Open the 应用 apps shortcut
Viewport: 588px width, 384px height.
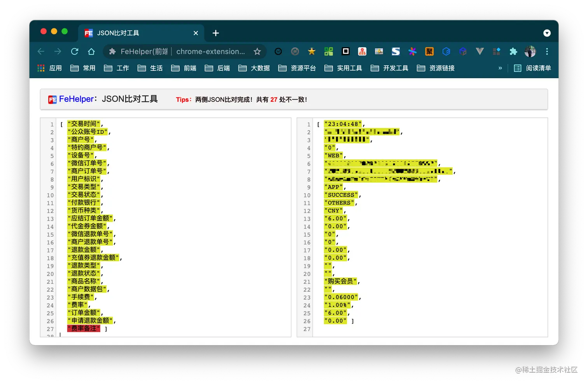(x=49, y=68)
